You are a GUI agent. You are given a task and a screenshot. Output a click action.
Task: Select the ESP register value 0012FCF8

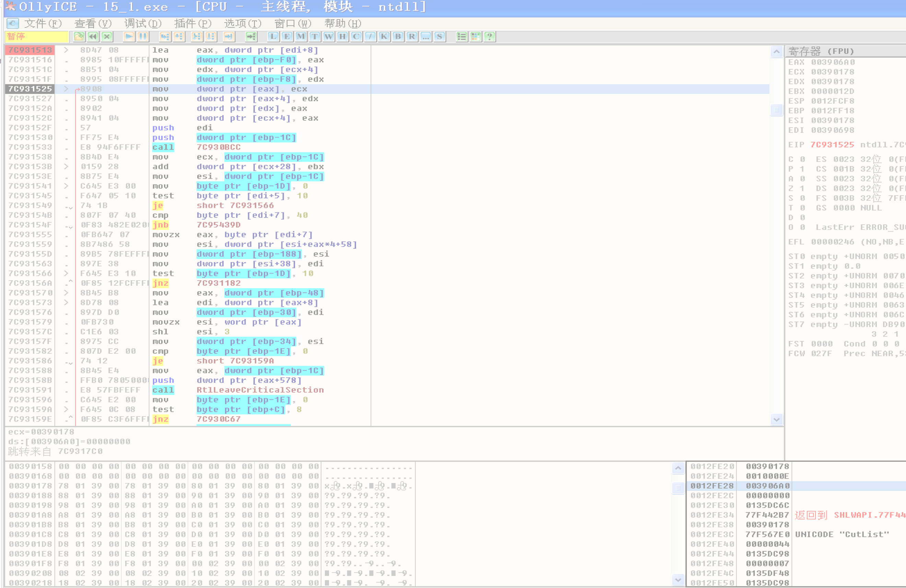[833, 101]
